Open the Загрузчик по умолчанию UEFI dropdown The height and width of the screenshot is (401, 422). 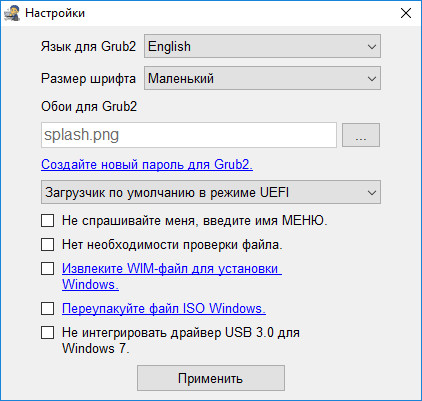211,192
